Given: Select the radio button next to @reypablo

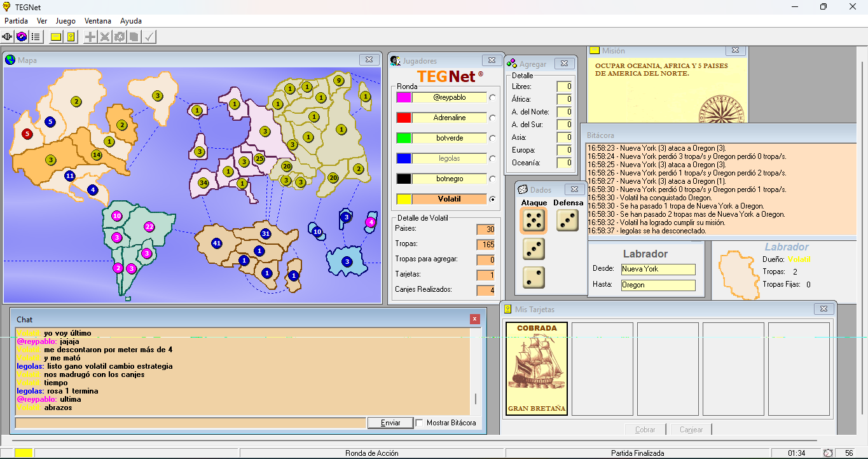Looking at the screenshot, I should 492,97.
